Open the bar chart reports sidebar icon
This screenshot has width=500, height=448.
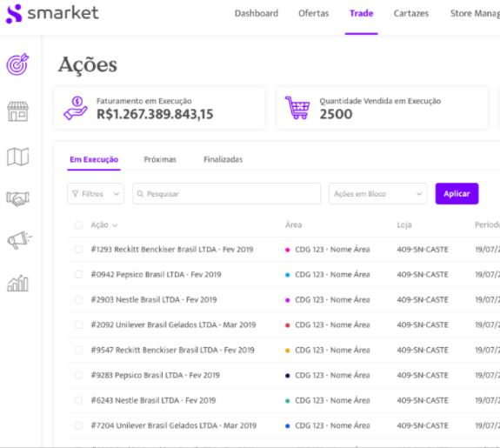(18, 283)
